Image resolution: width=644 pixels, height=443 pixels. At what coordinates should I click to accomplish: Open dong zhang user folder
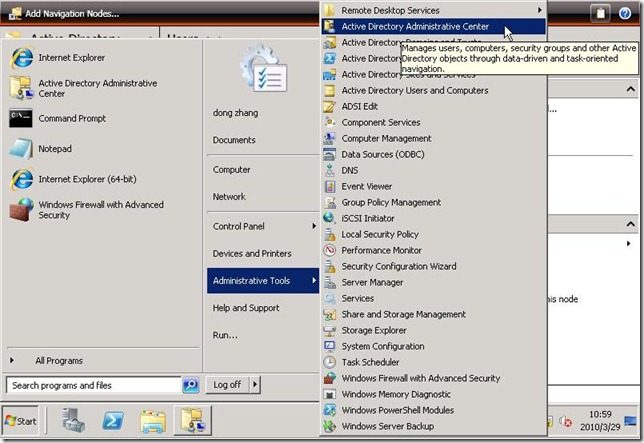pyautogui.click(x=235, y=113)
